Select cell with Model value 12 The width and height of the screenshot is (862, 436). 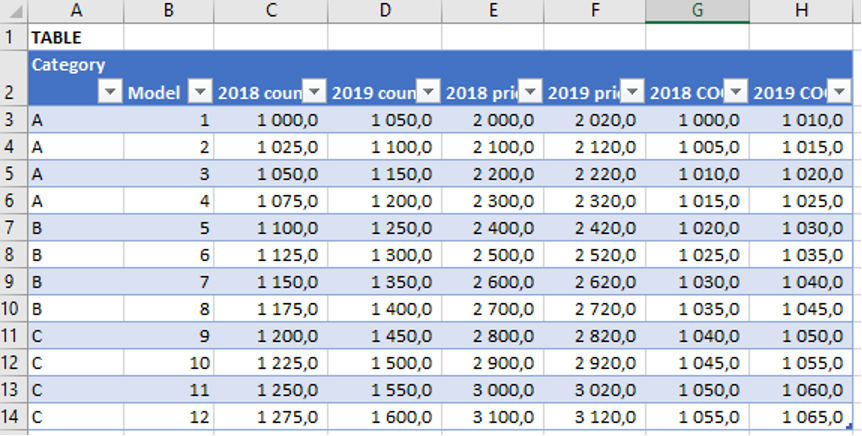coord(169,417)
